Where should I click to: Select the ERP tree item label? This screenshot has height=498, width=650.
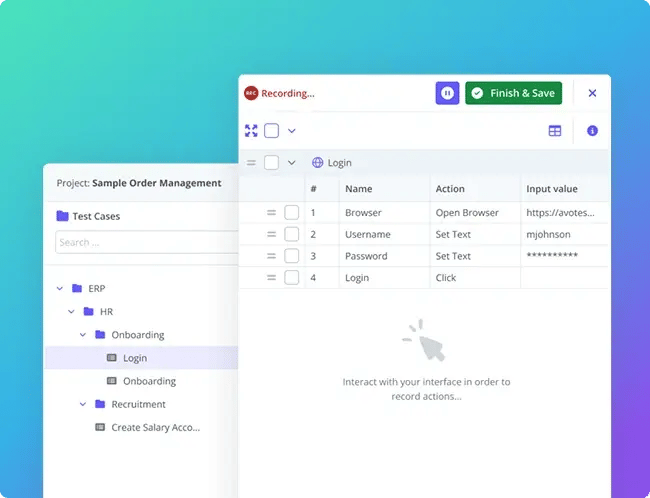tap(97, 289)
